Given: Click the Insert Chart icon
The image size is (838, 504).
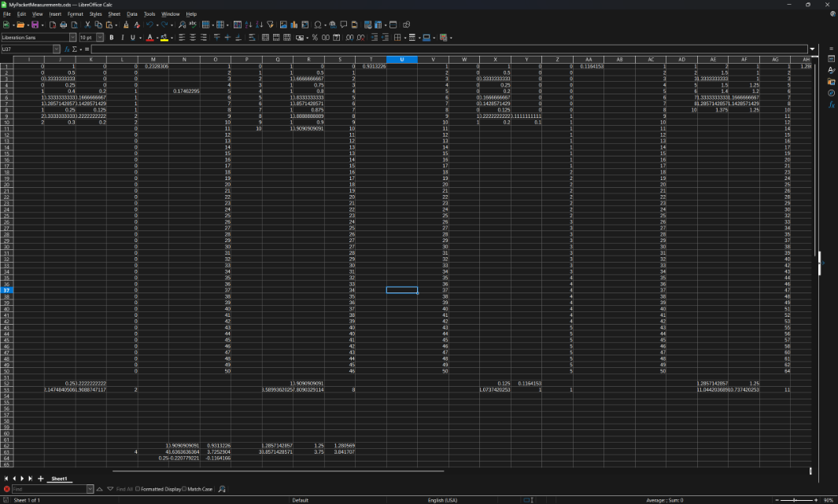Looking at the screenshot, I should 294,25.
